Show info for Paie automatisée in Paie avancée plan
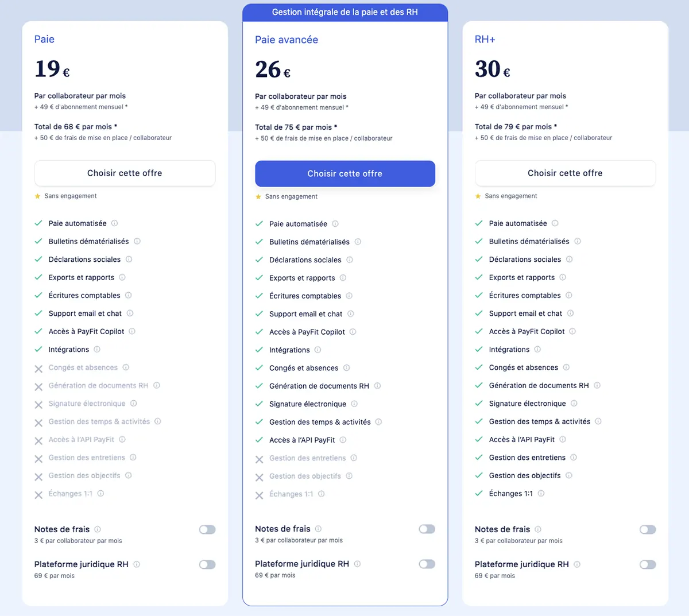The height and width of the screenshot is (616, 689). pos(335,224)
